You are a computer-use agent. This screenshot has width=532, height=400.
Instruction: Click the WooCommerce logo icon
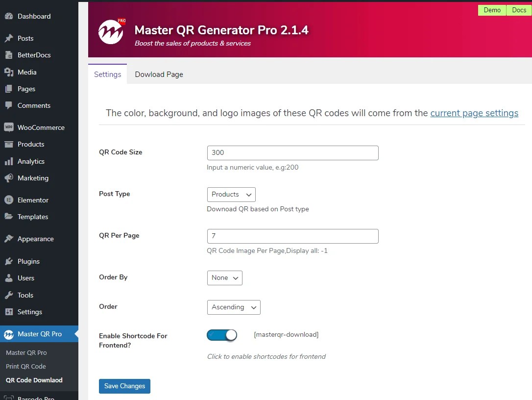[9, 127]
